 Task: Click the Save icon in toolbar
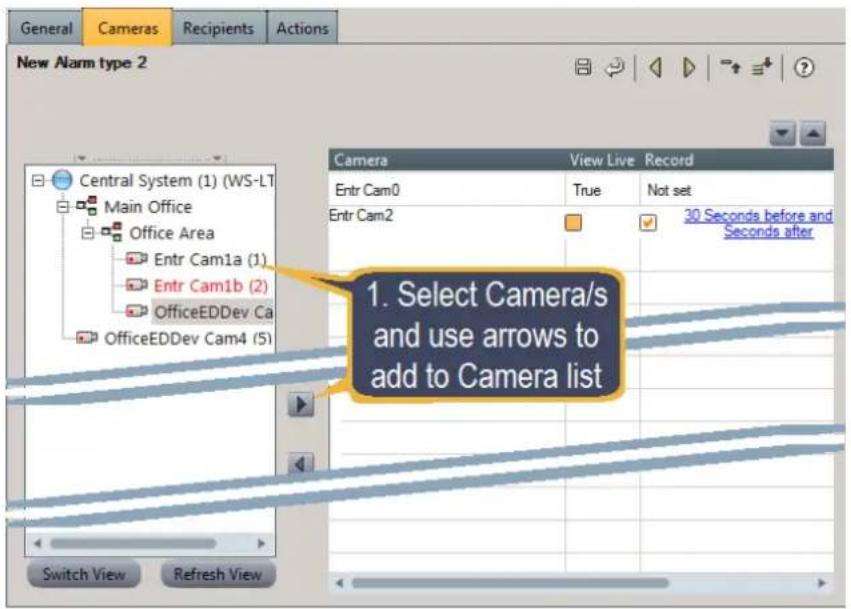pyautogui.click(x=583, y=67)
